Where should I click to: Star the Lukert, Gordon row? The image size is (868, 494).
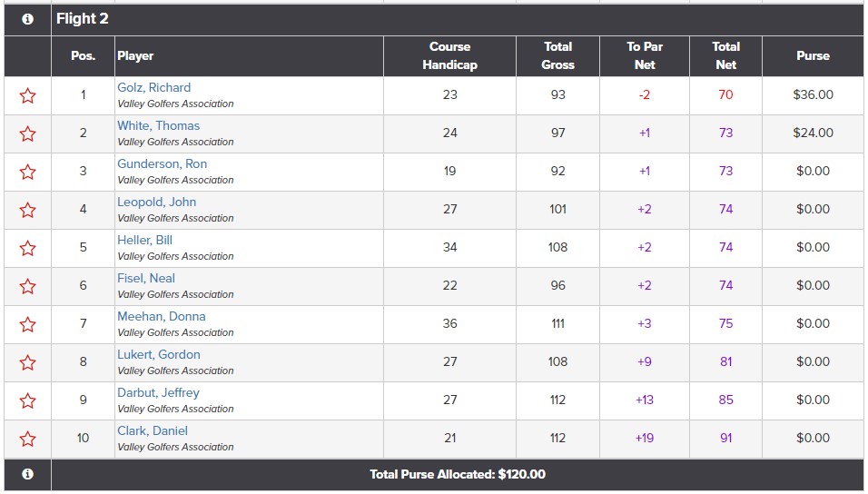27,362
